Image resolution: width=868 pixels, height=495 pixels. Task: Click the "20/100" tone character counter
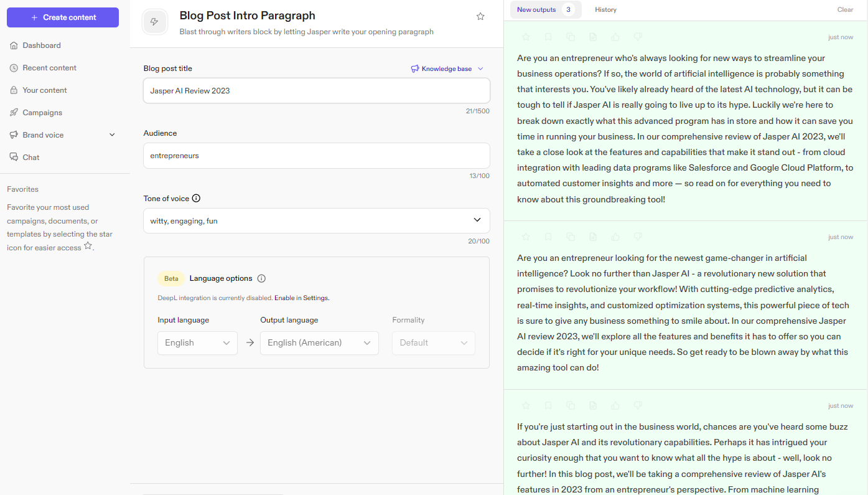(x=478, y=242)
